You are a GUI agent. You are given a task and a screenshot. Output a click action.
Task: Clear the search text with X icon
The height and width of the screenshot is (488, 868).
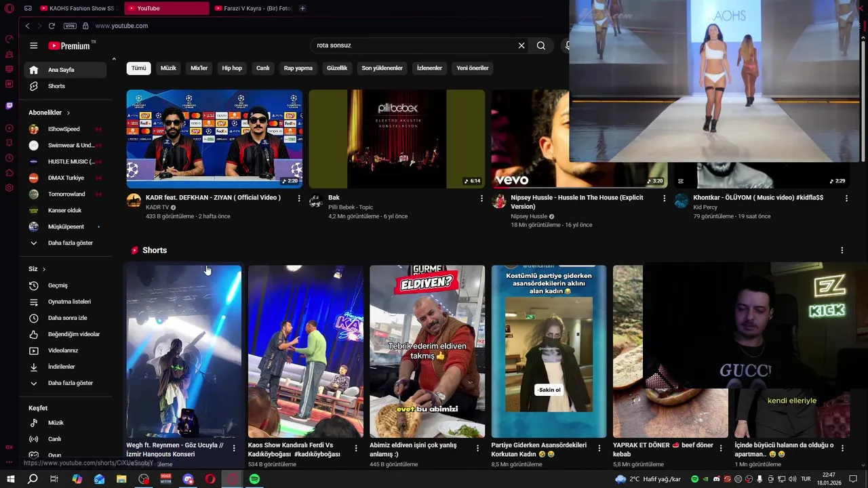[521, 45]
